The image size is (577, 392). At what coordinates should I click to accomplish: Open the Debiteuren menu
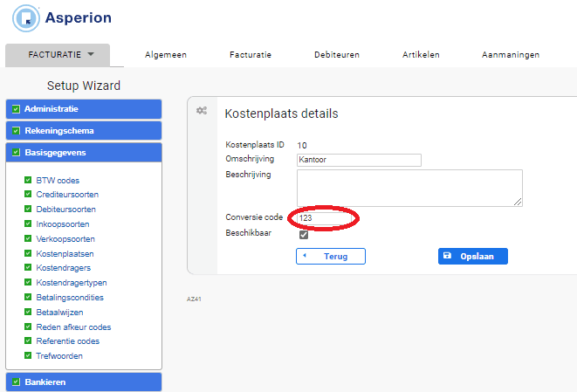click(337, 55)
